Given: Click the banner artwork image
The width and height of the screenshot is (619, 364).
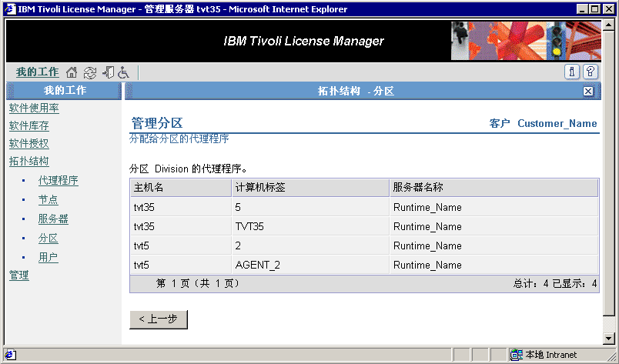Looking at the screenshot, I should [526, 41].
